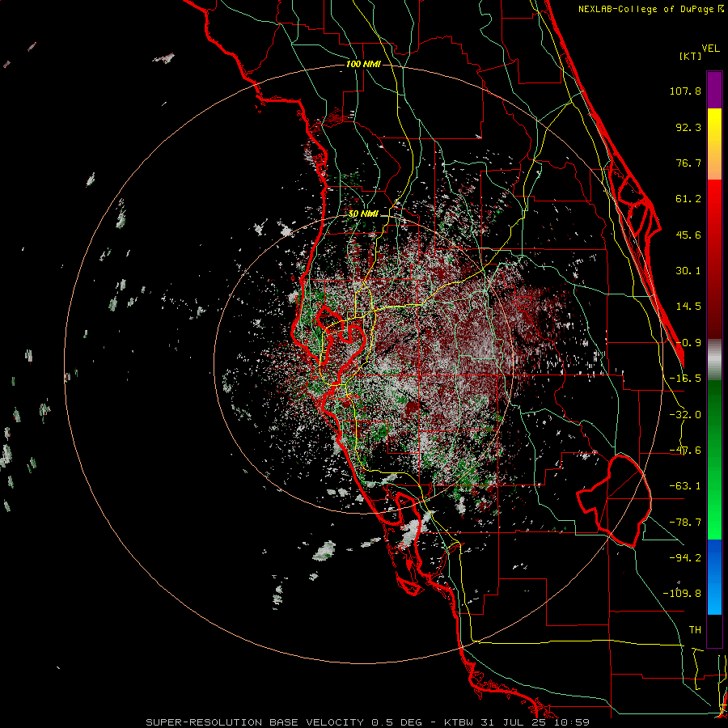728x728 pixels.
Task: Click the -94.2 velocity scale value
Action: [685, 557]
